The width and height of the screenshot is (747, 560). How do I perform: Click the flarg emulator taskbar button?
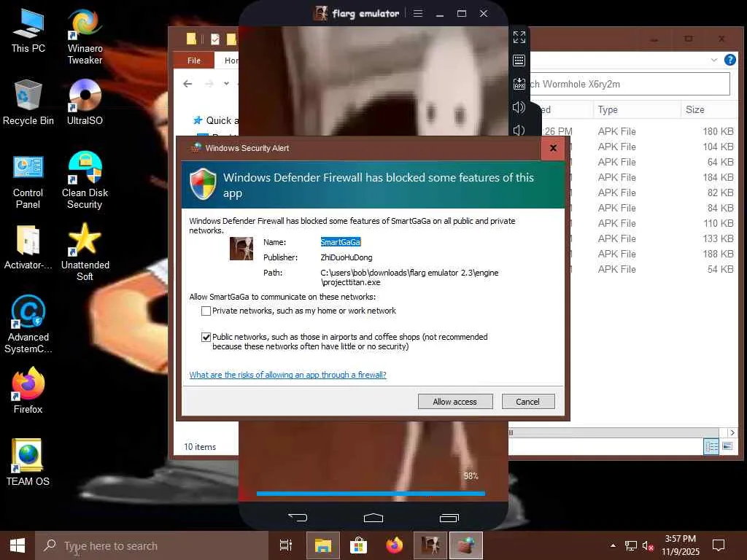pyautogui.click(x=430, y=545)
